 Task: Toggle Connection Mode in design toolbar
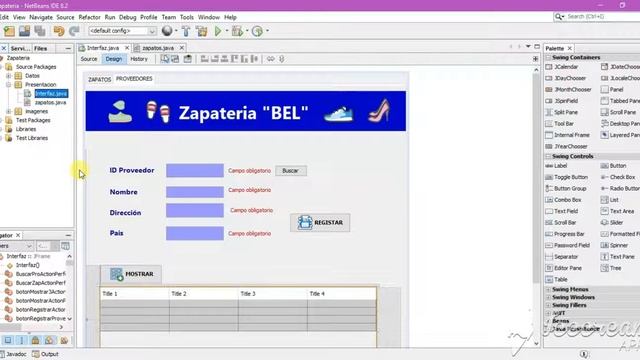coord(175,59)
